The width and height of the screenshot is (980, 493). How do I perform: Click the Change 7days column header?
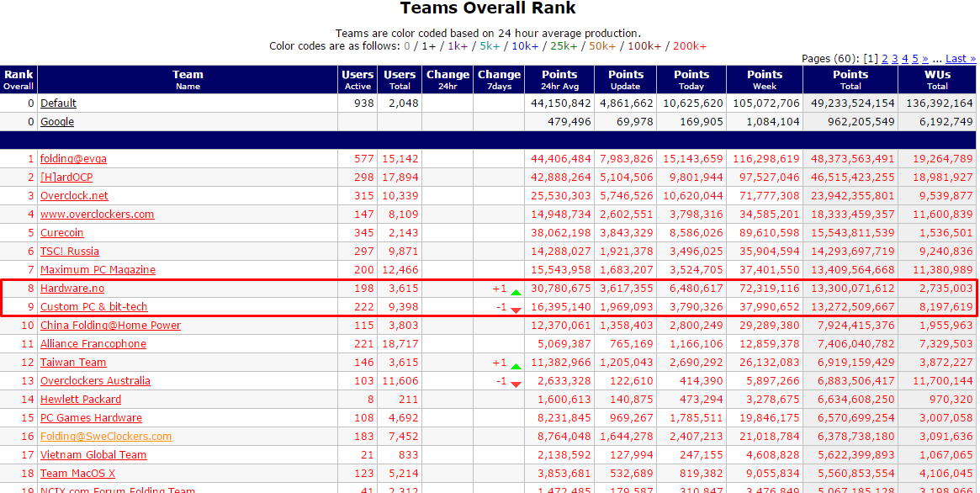pos(499,79)
